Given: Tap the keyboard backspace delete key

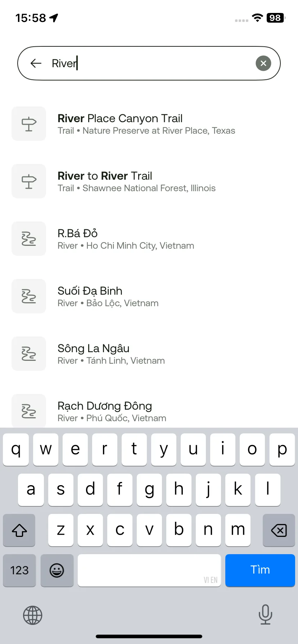Looking at the screenshot, I should (x=279, y=530).
